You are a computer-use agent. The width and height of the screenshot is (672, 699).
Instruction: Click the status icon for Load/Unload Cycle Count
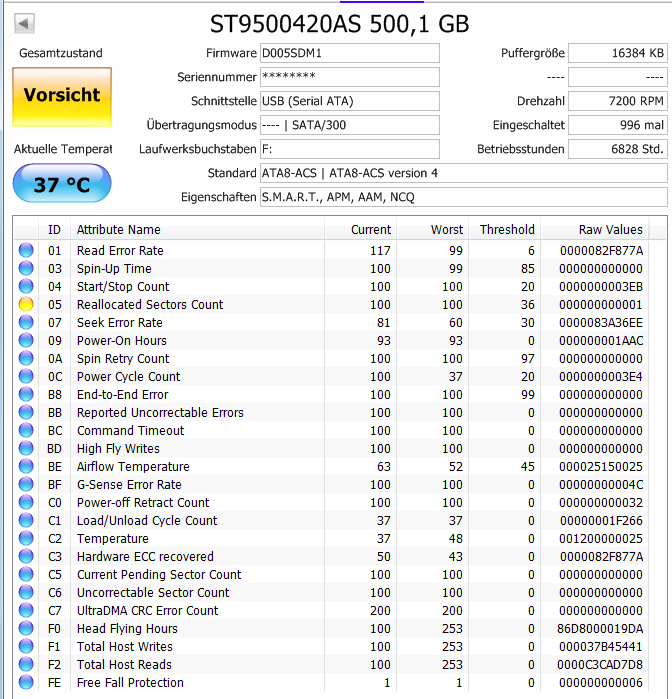[x=26, y=520]
